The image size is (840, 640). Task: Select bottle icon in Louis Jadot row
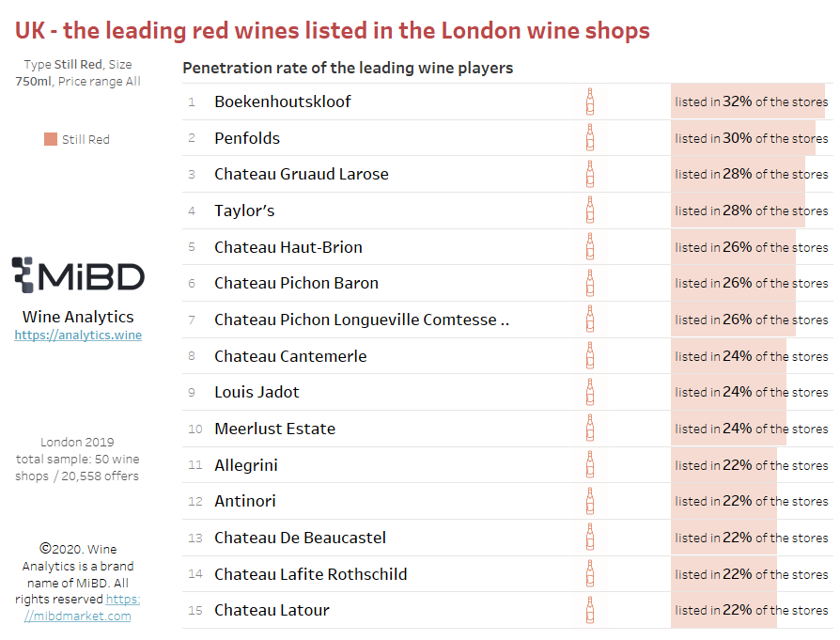590,392
